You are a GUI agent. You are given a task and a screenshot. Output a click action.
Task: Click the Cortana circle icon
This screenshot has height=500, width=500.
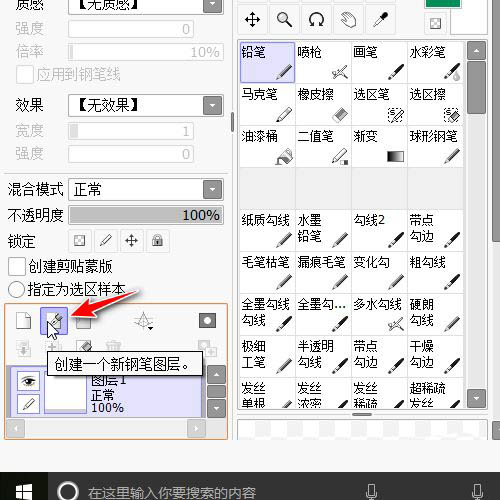[x=68, y=491]
